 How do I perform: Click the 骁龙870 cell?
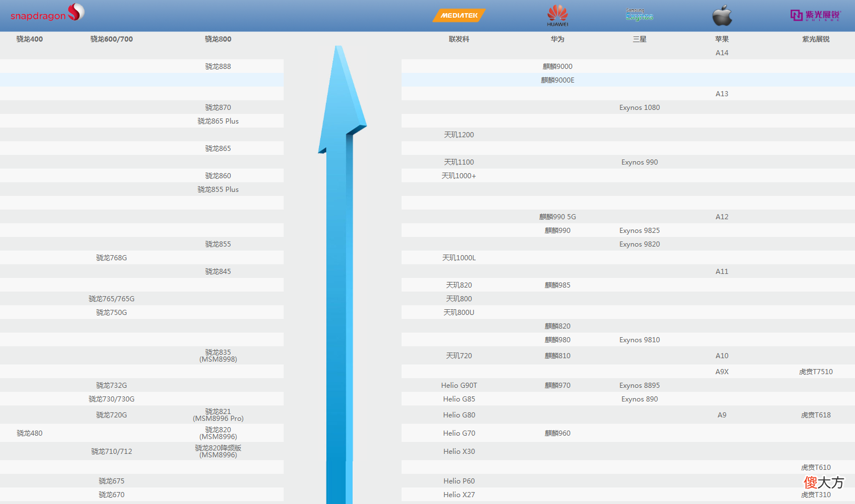pyautogui.click(x=218, y=108)
